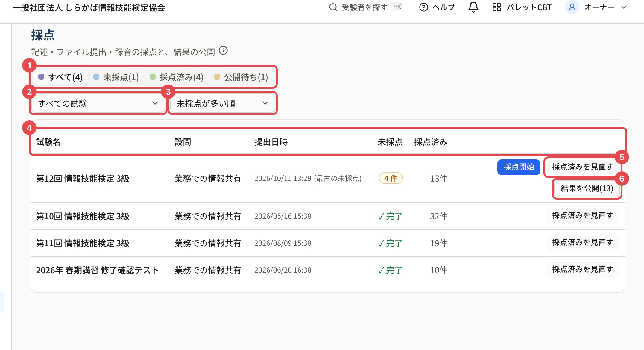Click the 設問 column header
644x350 pixels.
183,142
